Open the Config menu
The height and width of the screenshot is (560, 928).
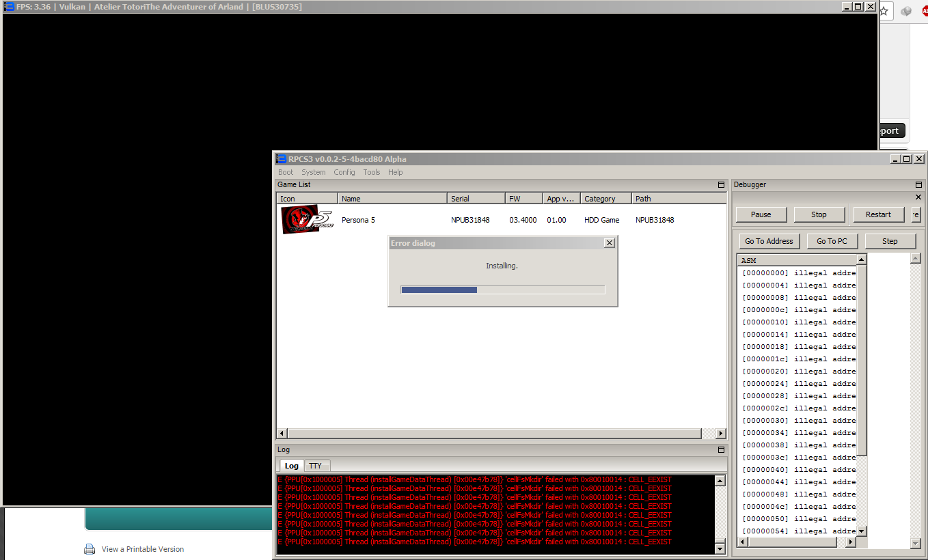pyautogui.click(x=344, y=172)
